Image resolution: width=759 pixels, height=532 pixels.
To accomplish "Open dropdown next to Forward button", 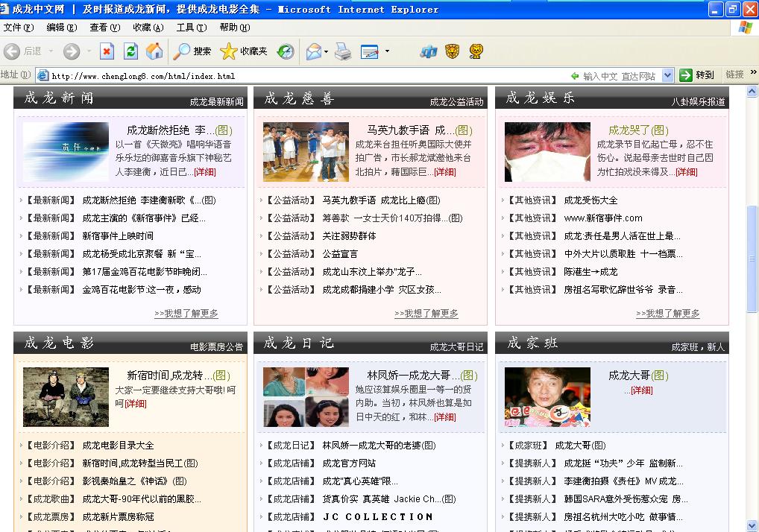I will point(89,51).
